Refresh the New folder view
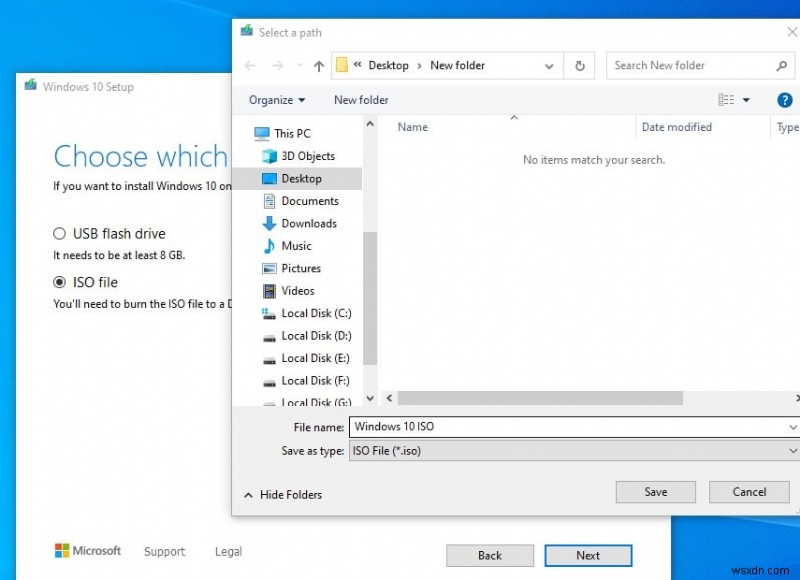This screenshot has width=800, height=580. (580, 65)
